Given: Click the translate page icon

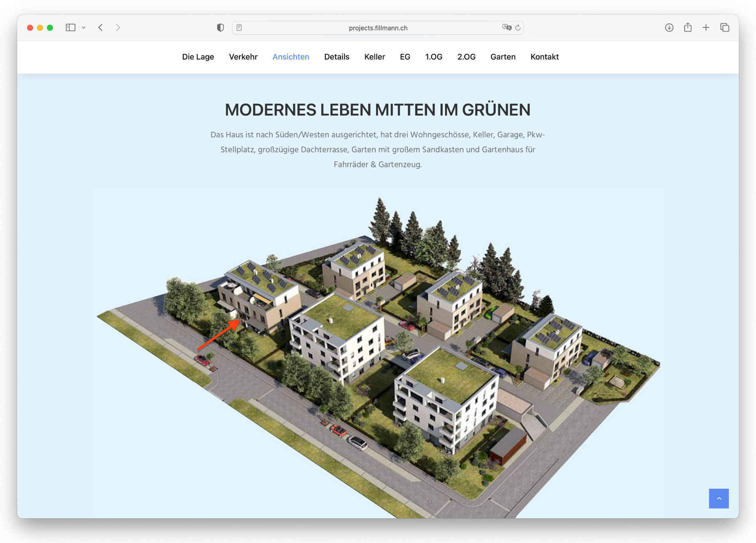Looking at the screenshot, I should point(507,28).
